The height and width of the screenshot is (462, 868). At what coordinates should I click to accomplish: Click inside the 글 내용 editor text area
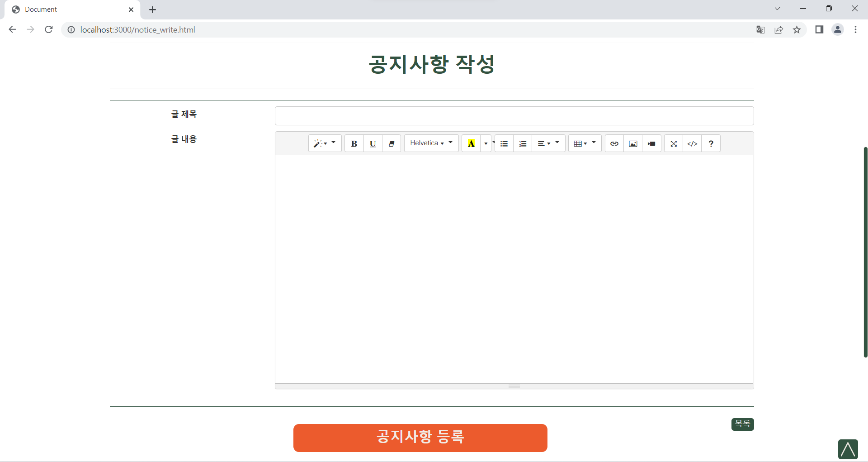[514, 269]
